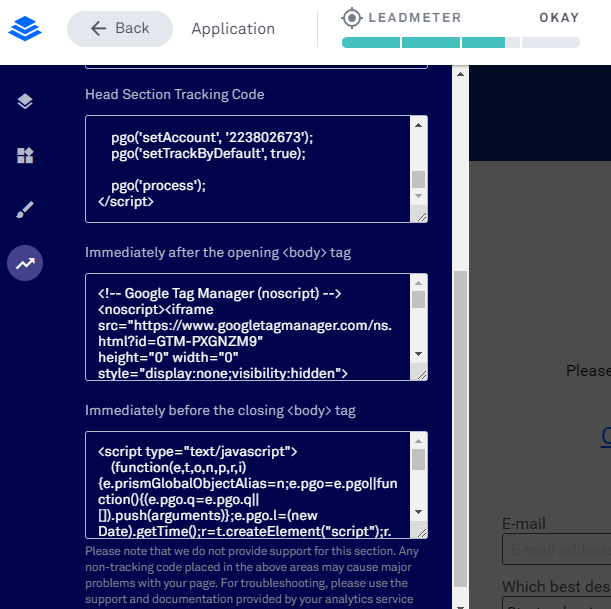Image resolution: width=611 pixels, height=609 pixels.
Task: Click the Leadmeter target icon
Action: [x=351, y=17]
